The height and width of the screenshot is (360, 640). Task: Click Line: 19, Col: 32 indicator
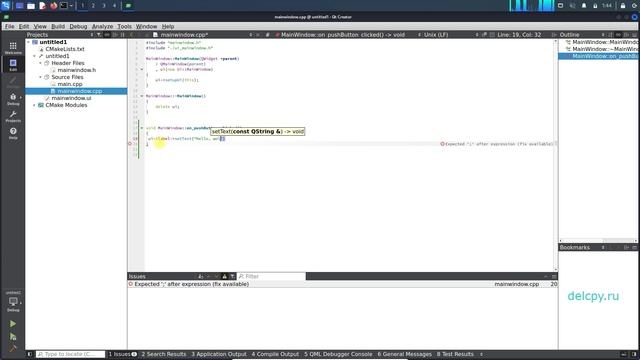tap(519, 35)
